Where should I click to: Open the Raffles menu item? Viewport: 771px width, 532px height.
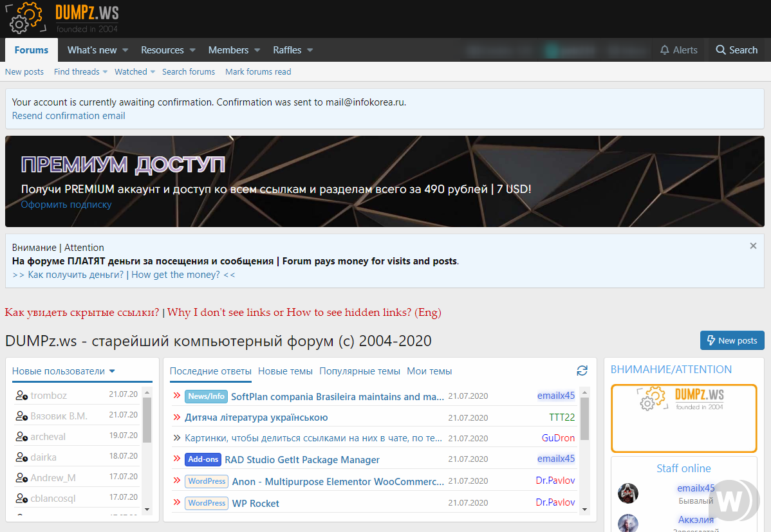click(x=287, y=50)
